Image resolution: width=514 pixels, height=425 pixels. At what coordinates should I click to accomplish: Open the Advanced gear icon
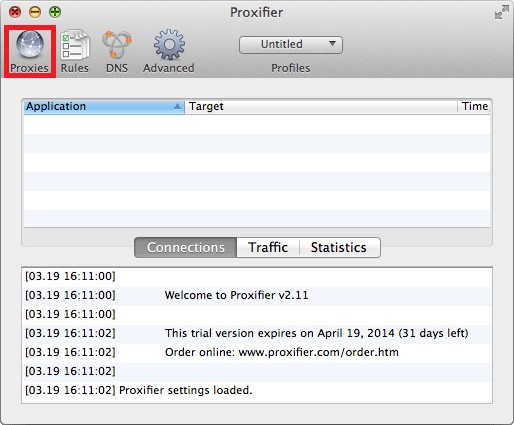(169, 45)
